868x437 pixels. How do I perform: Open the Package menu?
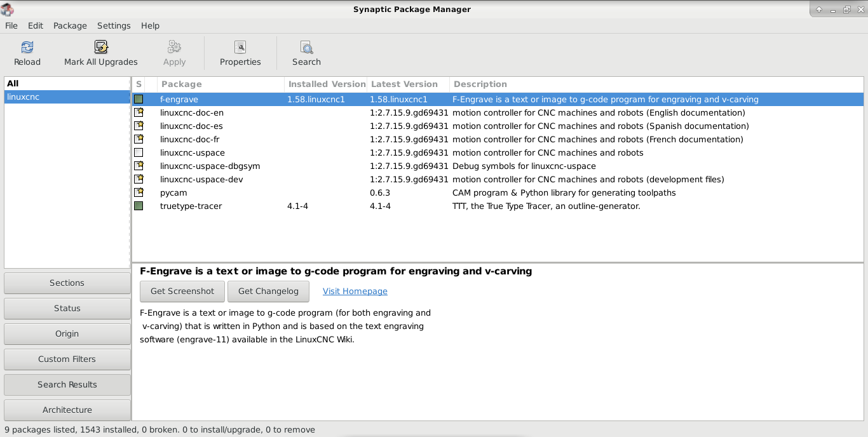[x=70, y=26]
